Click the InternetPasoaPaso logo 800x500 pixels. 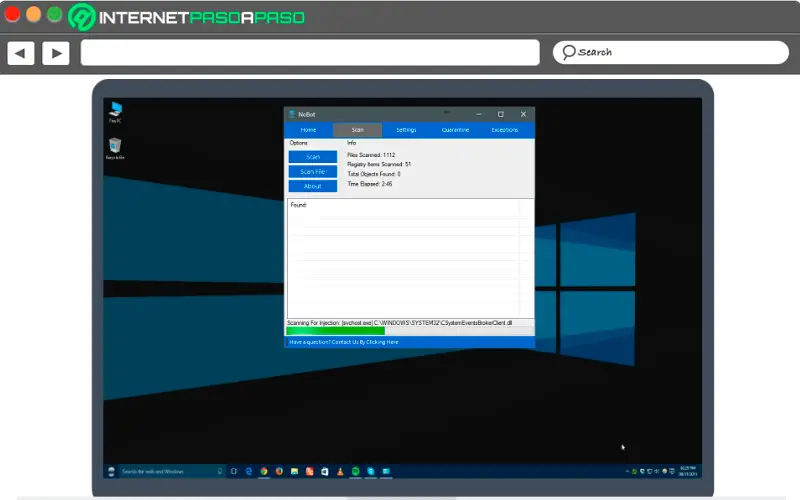[x=187, y=17]
